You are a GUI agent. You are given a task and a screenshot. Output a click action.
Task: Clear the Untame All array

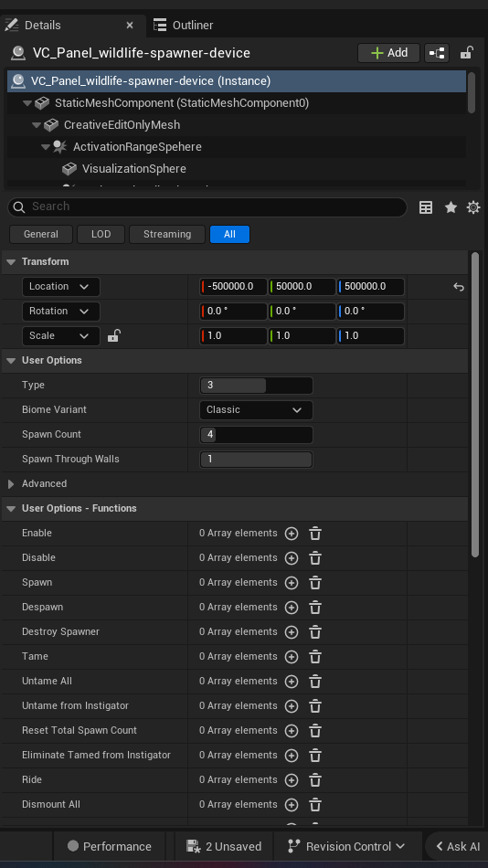(315, 682)
